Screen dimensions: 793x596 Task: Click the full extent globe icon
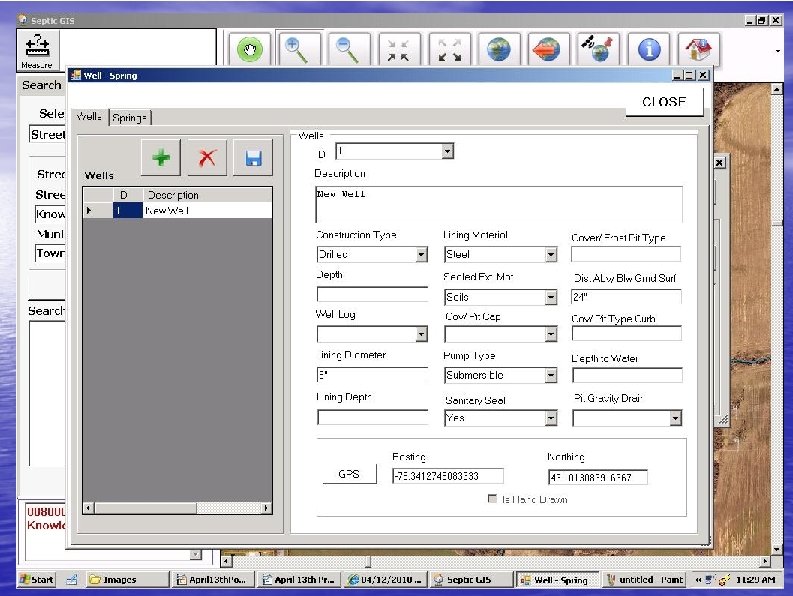tap(499, 50)
